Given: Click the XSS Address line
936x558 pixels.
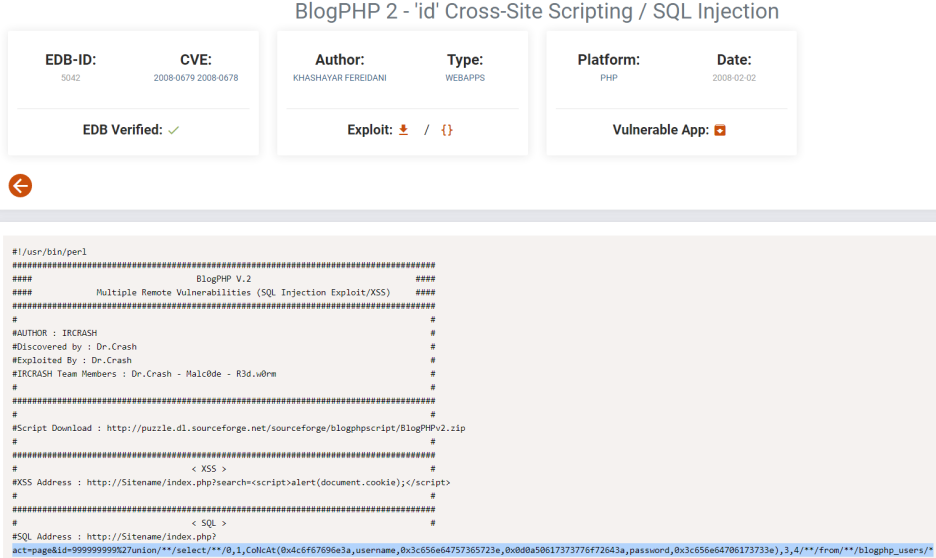Looking at the screenshot, I should (231, 482).
